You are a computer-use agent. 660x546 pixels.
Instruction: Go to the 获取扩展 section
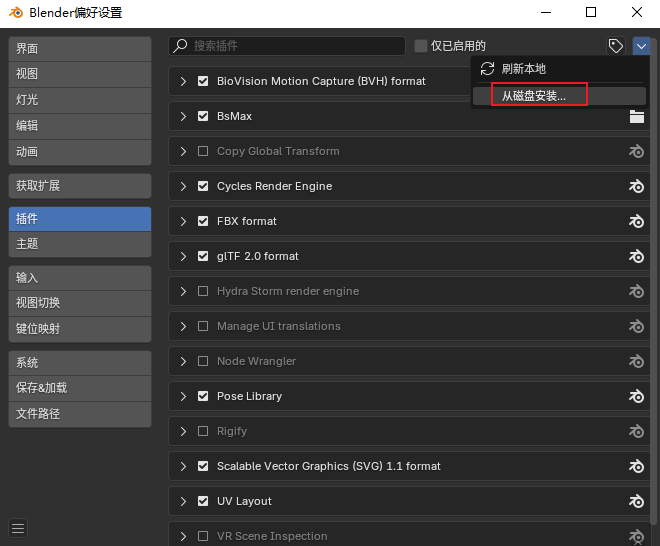pos(80,186)
